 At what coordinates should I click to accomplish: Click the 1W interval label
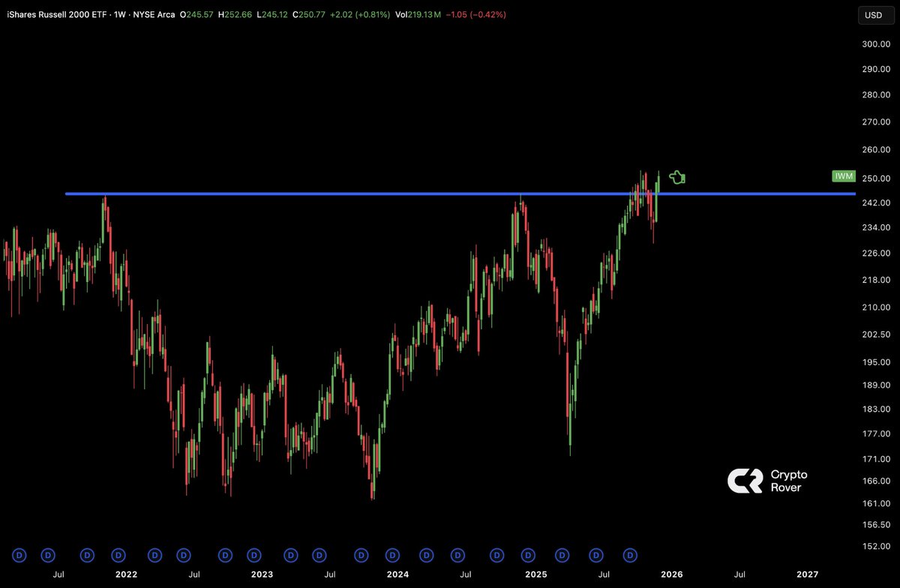122,15
